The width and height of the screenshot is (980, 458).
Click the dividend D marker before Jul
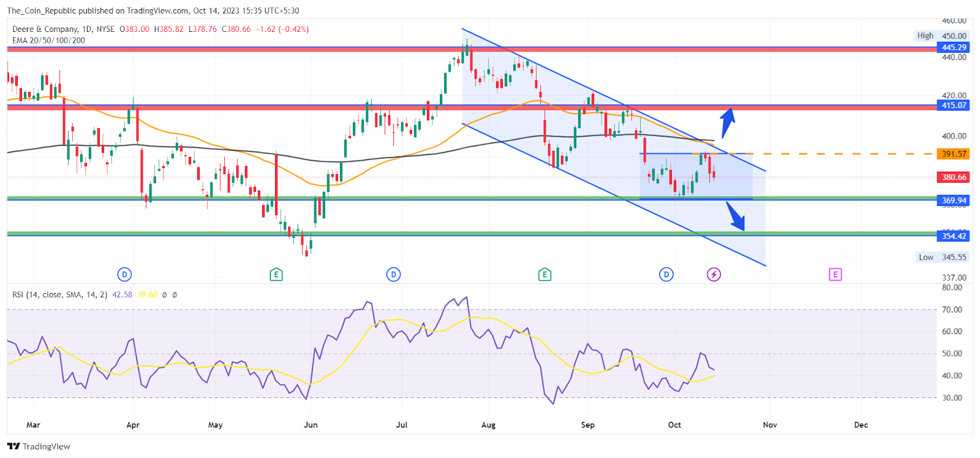(x=394, y=275)
